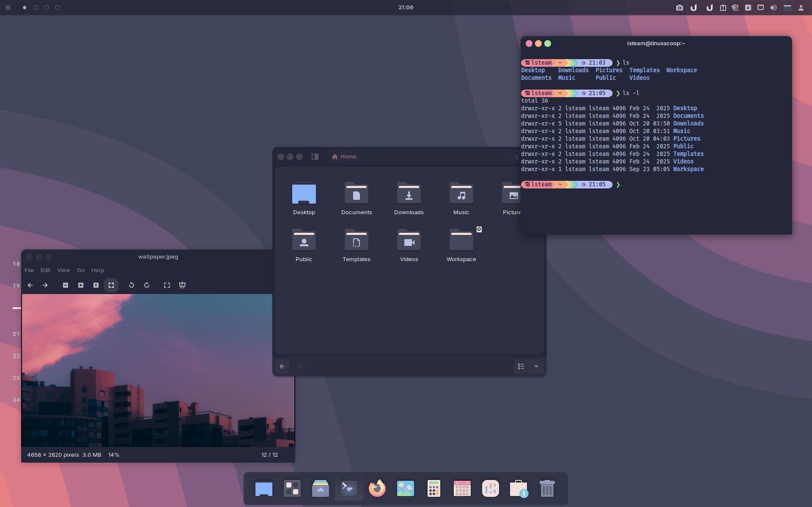Switch to the third workspace indicator

click(47, 8)
